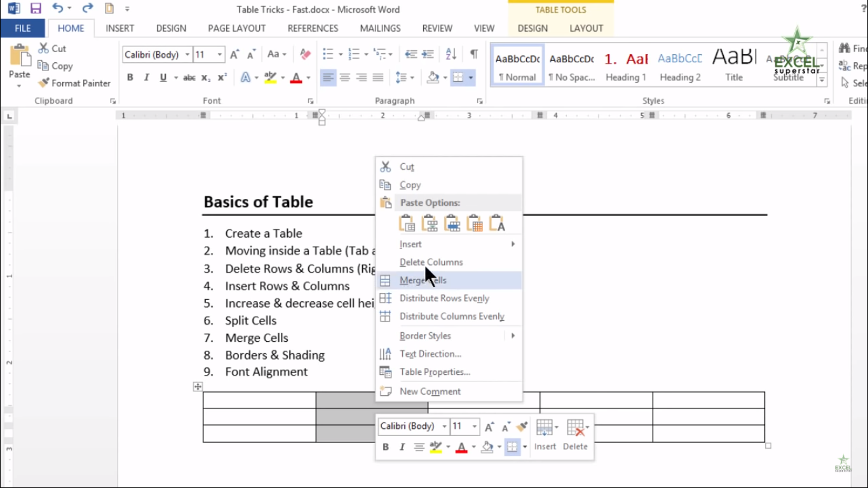The width and height of the screenshot is (868, 488).
Task: Open Numbering list dropdown
Action: tap(366, 55)
